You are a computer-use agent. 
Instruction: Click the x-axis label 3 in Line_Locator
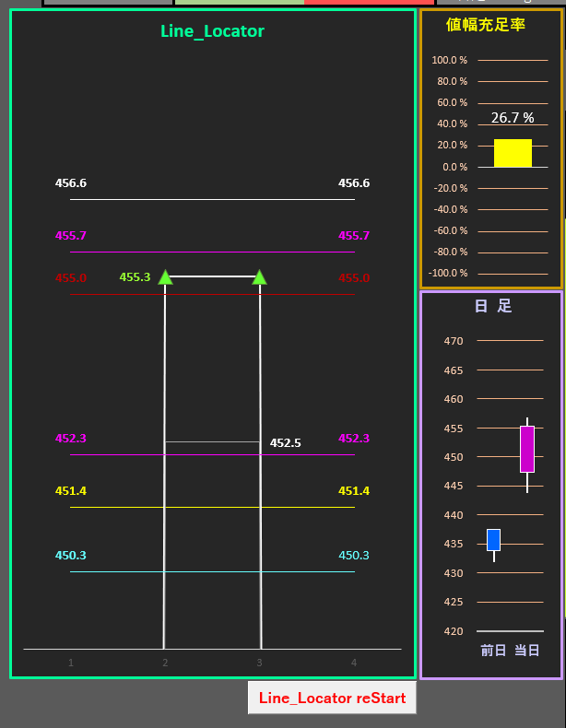pyautogui.click(x=260, y=663)
